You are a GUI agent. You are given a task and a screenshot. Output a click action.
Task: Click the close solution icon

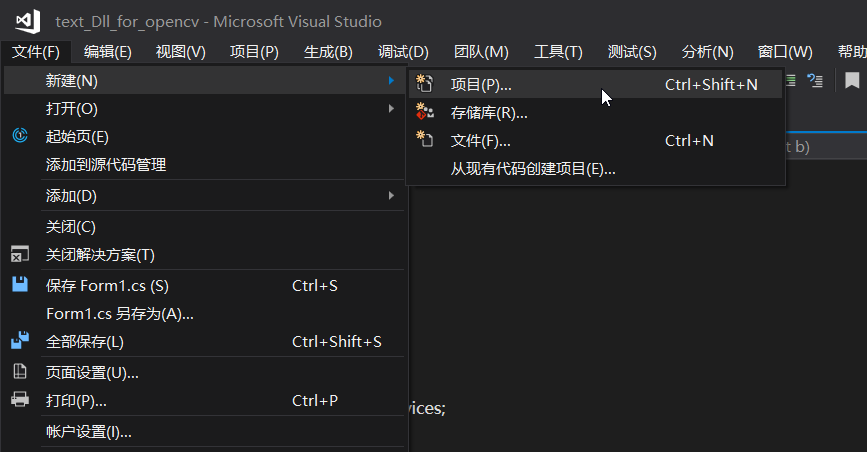point(20,254)
